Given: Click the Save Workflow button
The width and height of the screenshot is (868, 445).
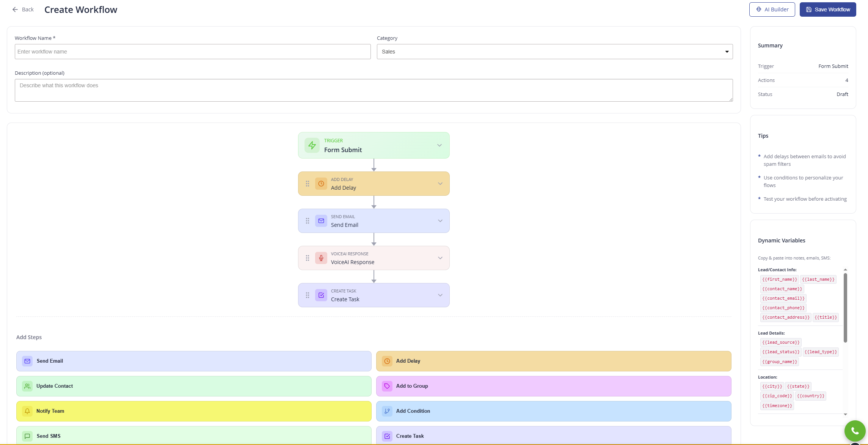Looking at the screenshot, I should pos(827,9).
